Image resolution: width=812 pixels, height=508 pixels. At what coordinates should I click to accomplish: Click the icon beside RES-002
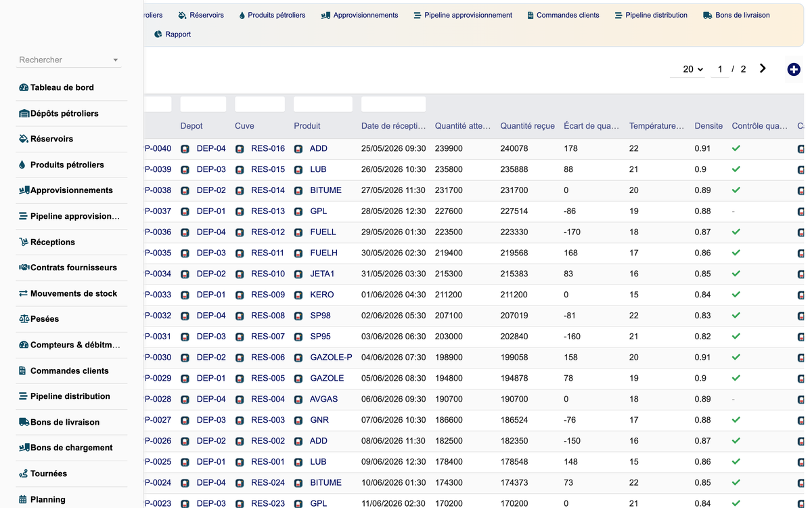240,441
